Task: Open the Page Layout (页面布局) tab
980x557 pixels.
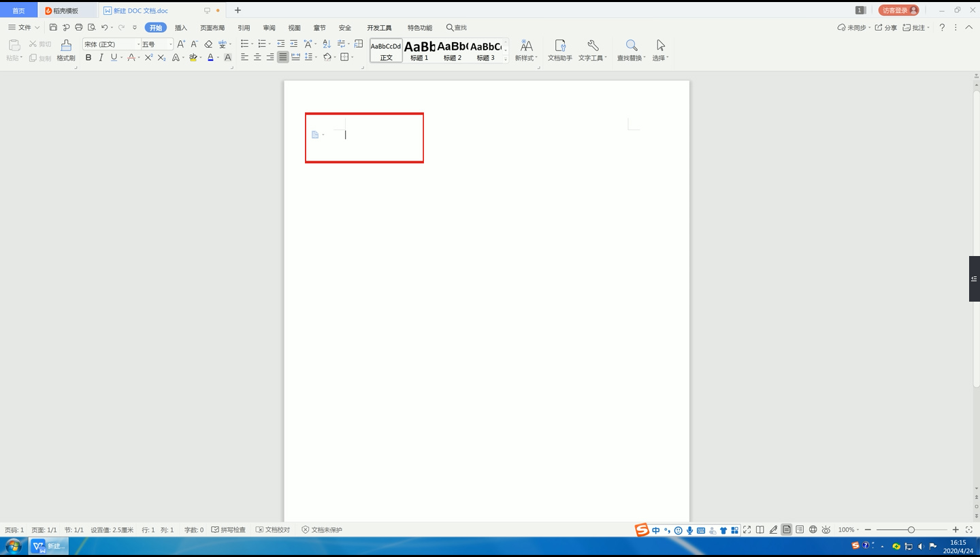Action: (x=212, y=28)
